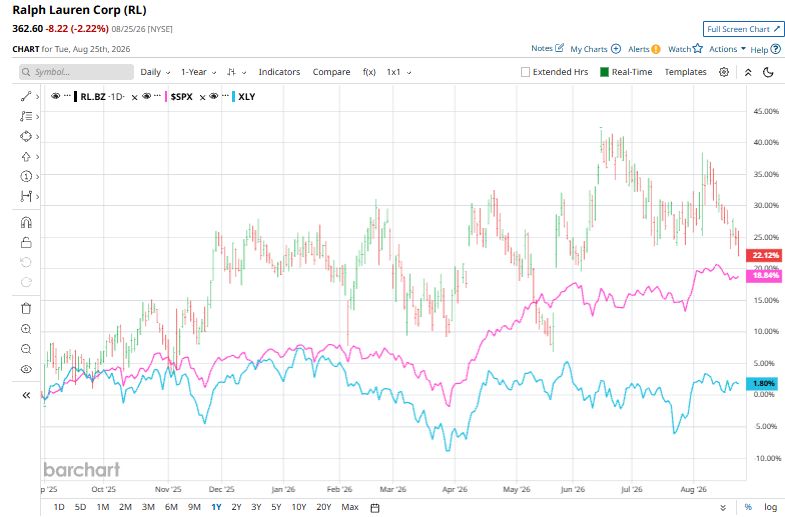Image resolution: width=785 pixels, height=517 pixels.
Task: Switch to dark mode
Action: click(x=768, y=72)
